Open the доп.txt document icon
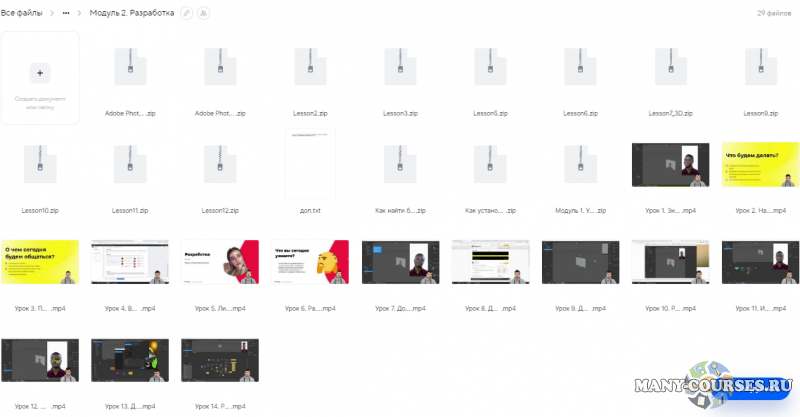 (310, 164)
